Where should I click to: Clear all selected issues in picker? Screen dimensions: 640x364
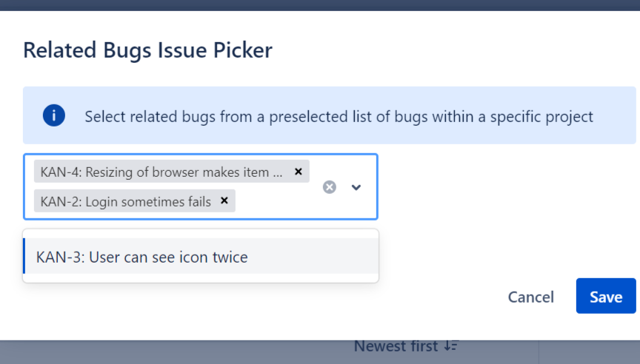330,187
